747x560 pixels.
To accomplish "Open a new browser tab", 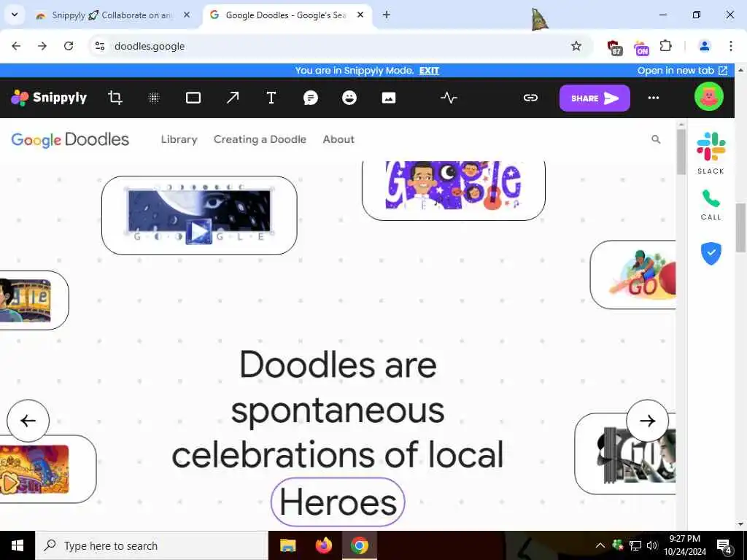I will pyautogui.click(x=387, y=15).
